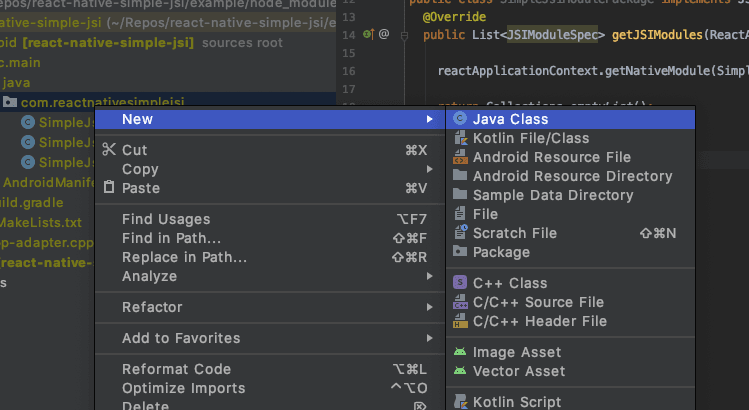Click the Android Resource Directory folder icon

(x=460, y=175)
